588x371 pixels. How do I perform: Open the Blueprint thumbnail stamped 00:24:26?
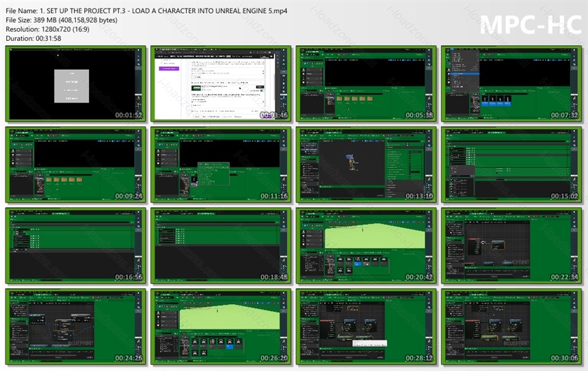(76, 327)
